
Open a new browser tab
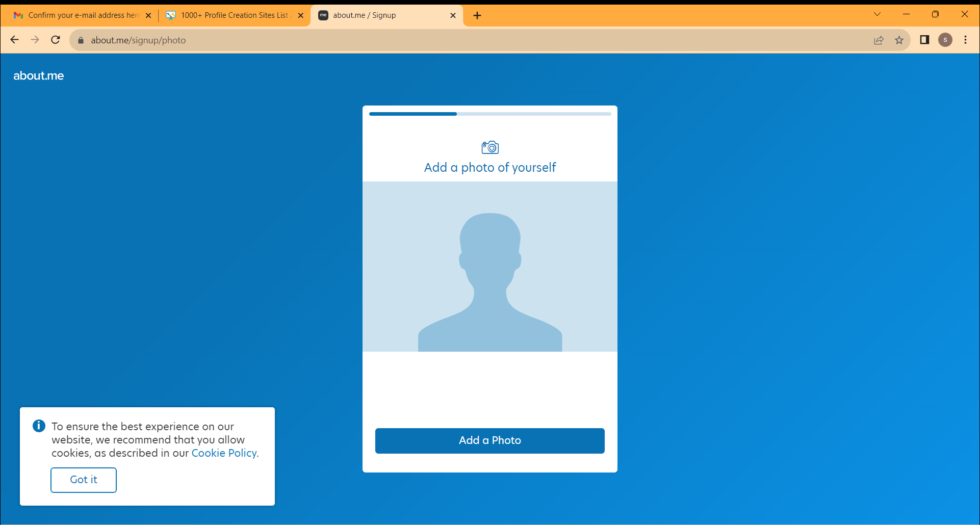pos(477,15)
